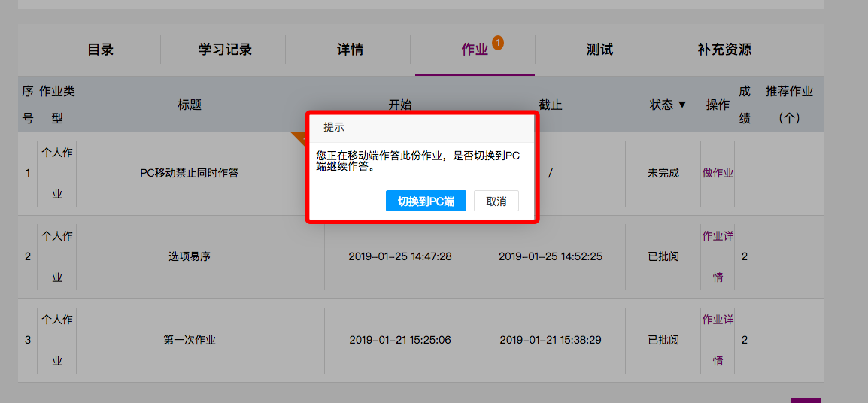Switch to the 学习记录 tab
Viewport: 868px width, 403px height.
(225, 50)
